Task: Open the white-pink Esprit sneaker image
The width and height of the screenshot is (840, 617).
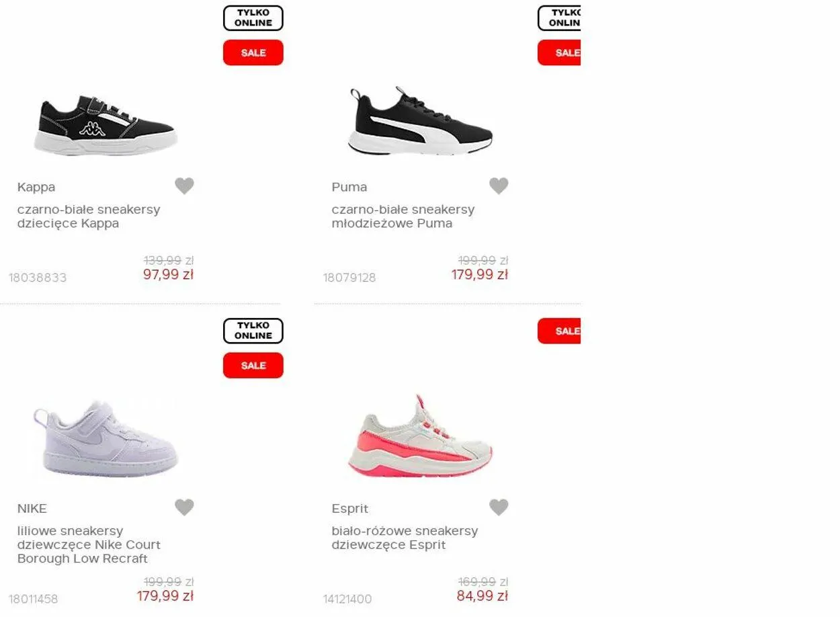Action: tap(420, 436)
